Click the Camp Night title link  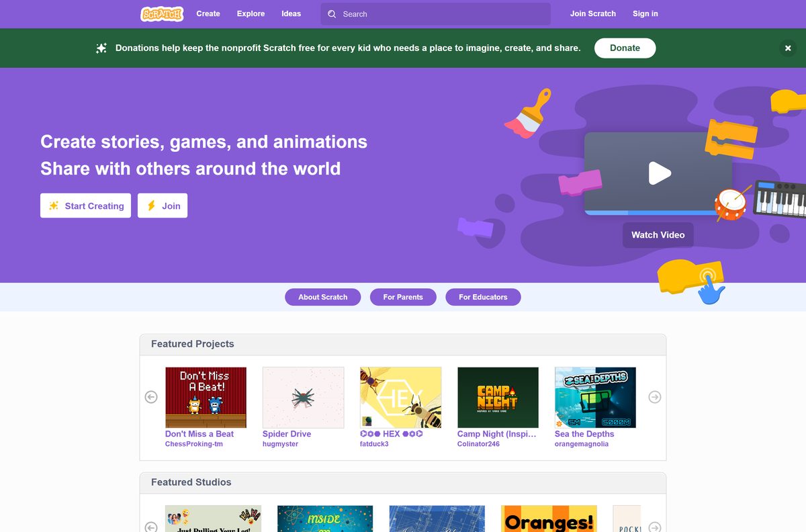click(497, 434)
